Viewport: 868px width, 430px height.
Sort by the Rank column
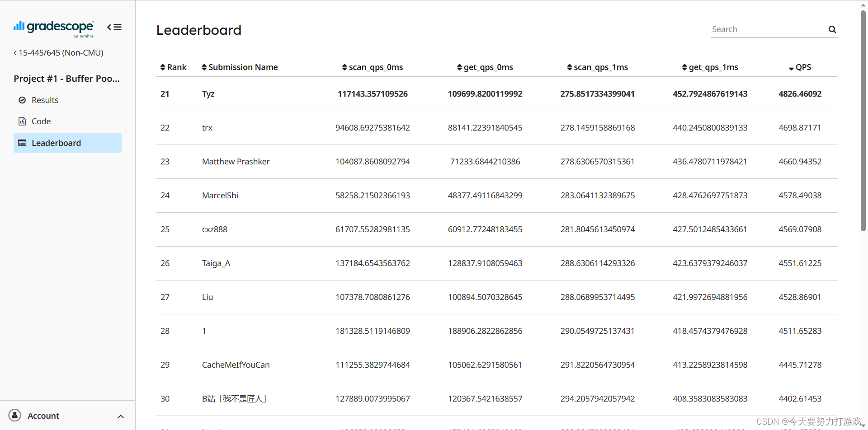(x=173, y=67)
